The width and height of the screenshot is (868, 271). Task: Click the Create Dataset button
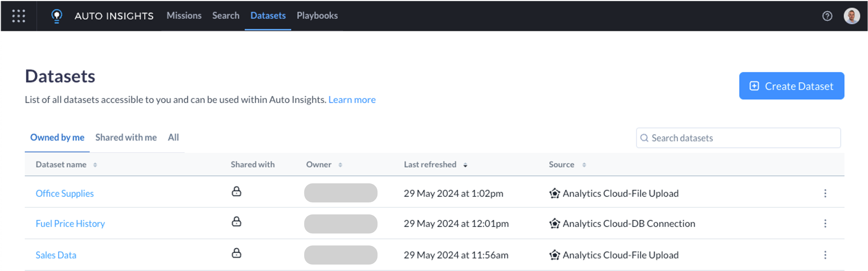[x=791, y=86]
